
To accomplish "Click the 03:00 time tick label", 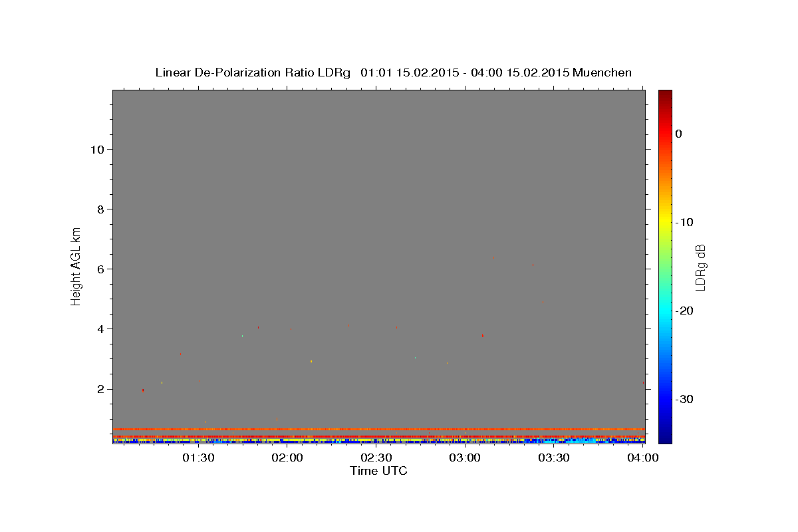I will click(465, 458).
